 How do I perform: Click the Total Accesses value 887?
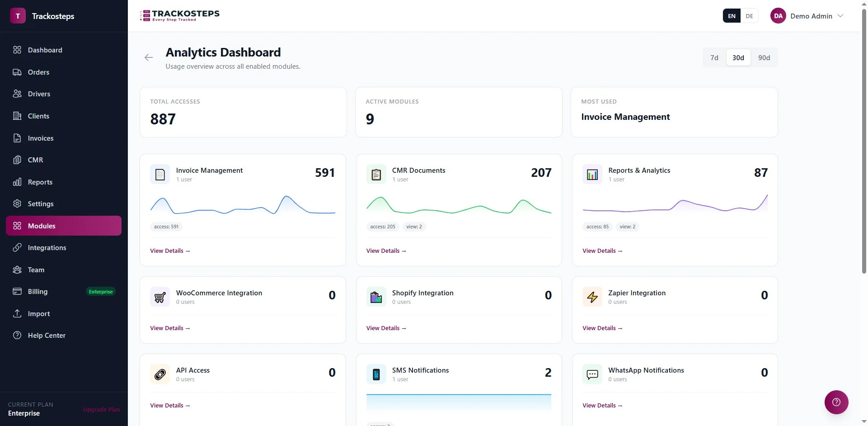[163, 119]
